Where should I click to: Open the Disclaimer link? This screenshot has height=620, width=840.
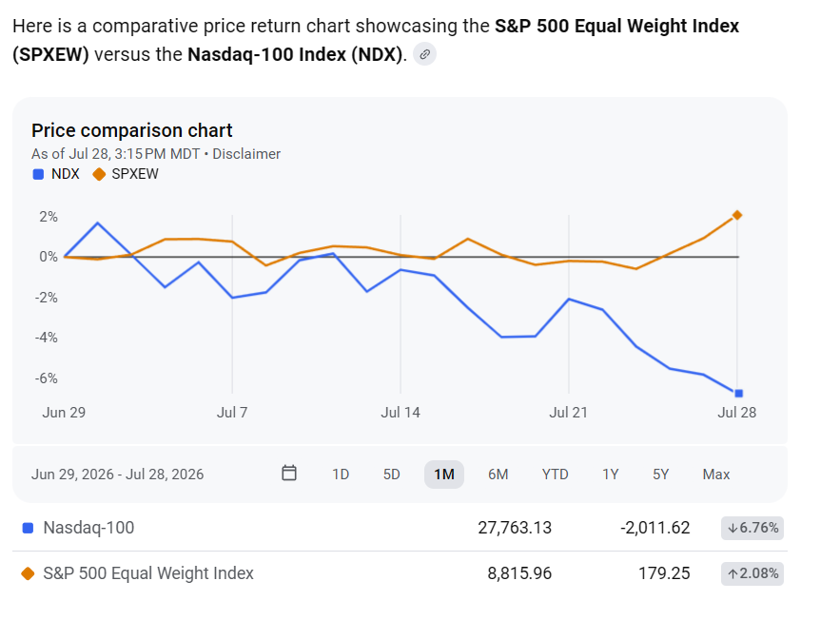(x=246, y=154)
